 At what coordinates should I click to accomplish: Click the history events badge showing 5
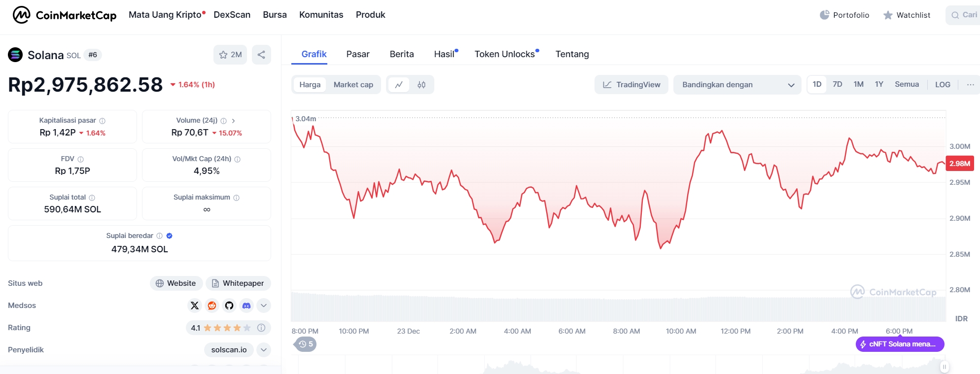click(306, 344)
